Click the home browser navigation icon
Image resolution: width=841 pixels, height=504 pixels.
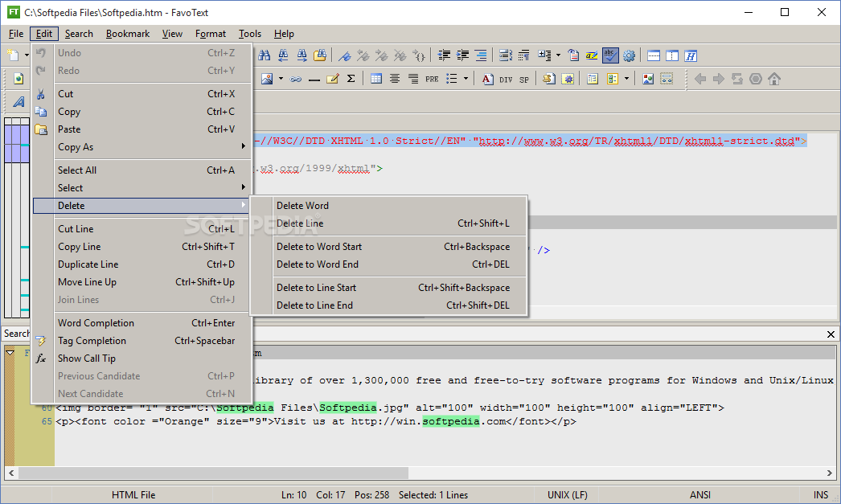[774, 79]
